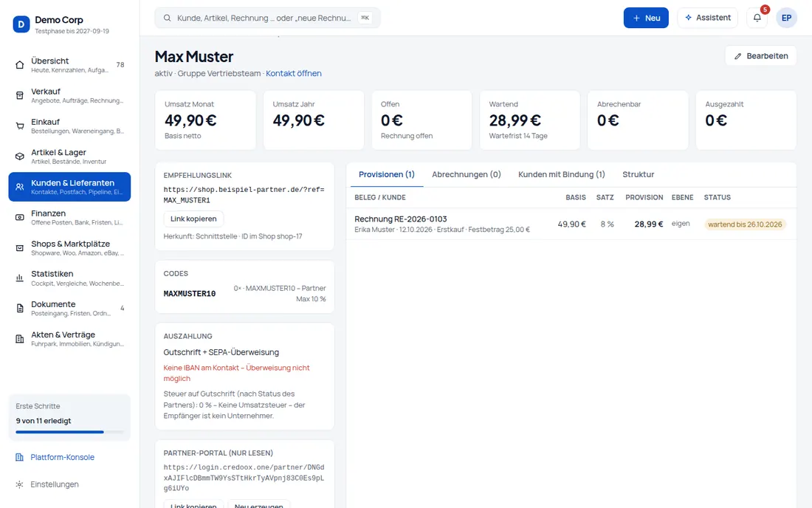Click the Neu button
The width and height of the screenshot is (812, 508).
[x=646, y=18]
